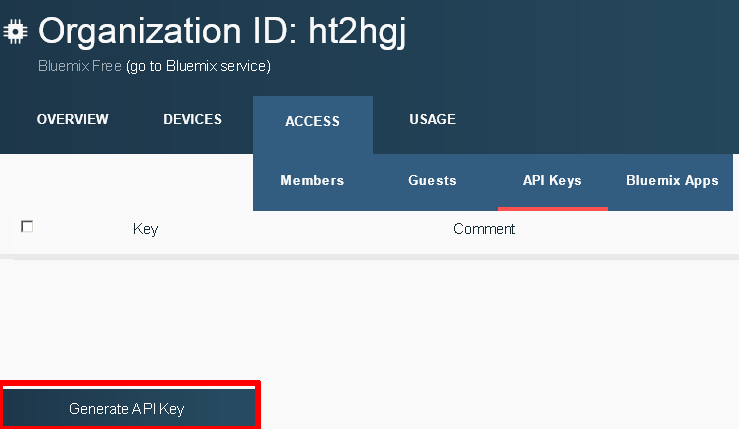Screen dimensions: 739x429
Task: Click the chip icon beside Organization ID
Action: click(15, 32)
